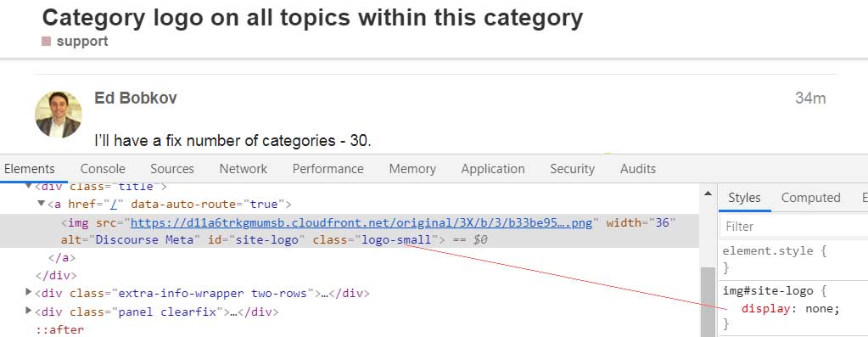The image size is (868, 337).
Task: Click the img#site-logo selector
Action: click(x=768, y=291)
